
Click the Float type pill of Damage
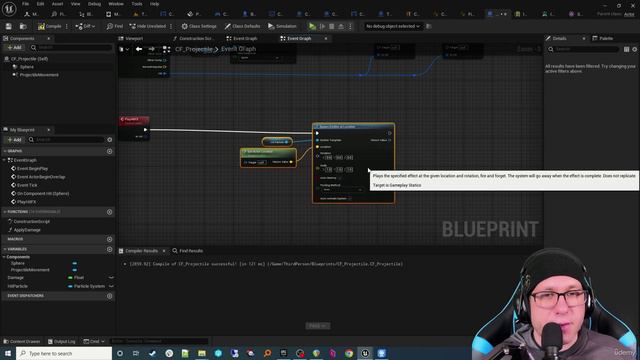click(76, 278)
